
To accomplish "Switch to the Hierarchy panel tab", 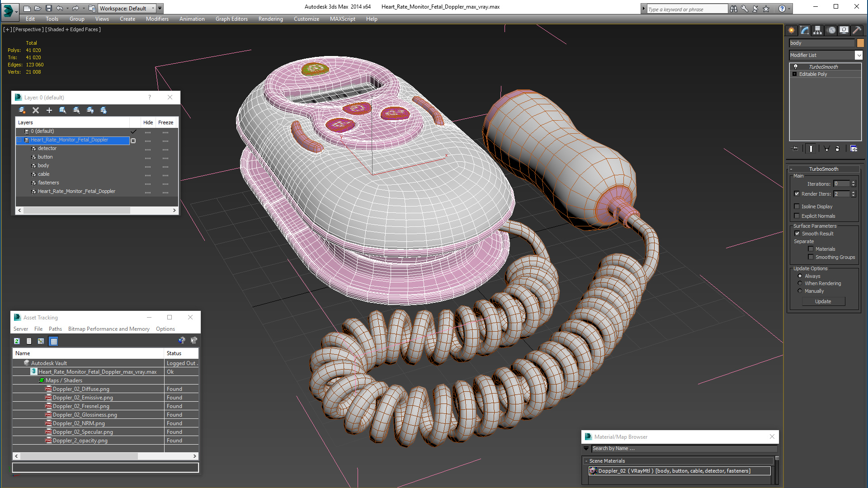I will coord(818,30).
